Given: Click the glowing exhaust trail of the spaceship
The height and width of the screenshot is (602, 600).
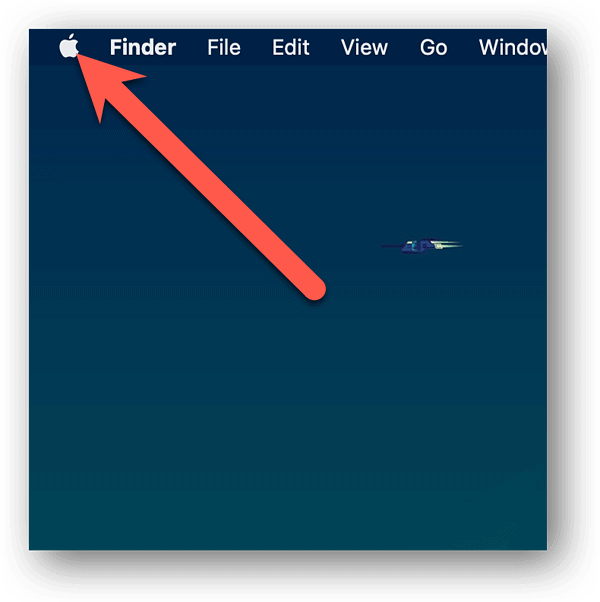Looking at the screenshot, I should coord(447,244).
